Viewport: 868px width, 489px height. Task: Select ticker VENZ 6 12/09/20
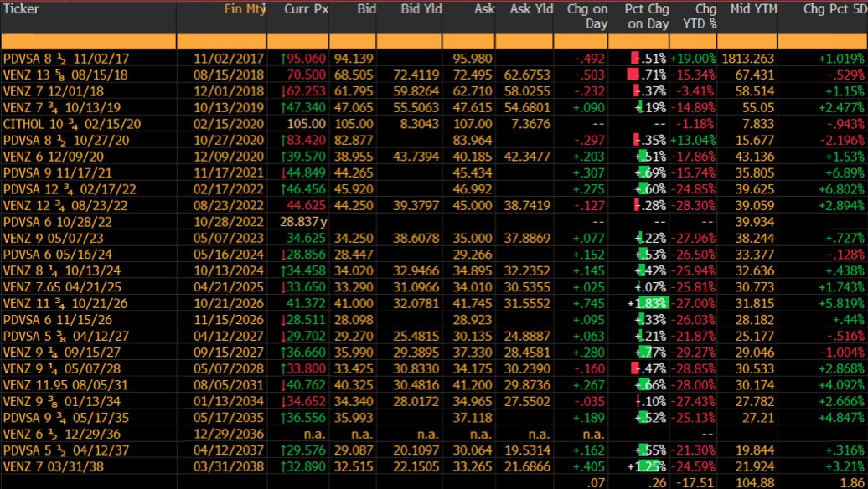tap(53, 157)
